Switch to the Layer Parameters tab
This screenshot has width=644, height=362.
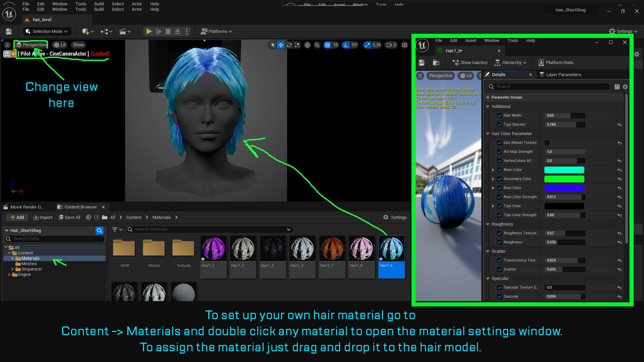[x=560, y=75]
